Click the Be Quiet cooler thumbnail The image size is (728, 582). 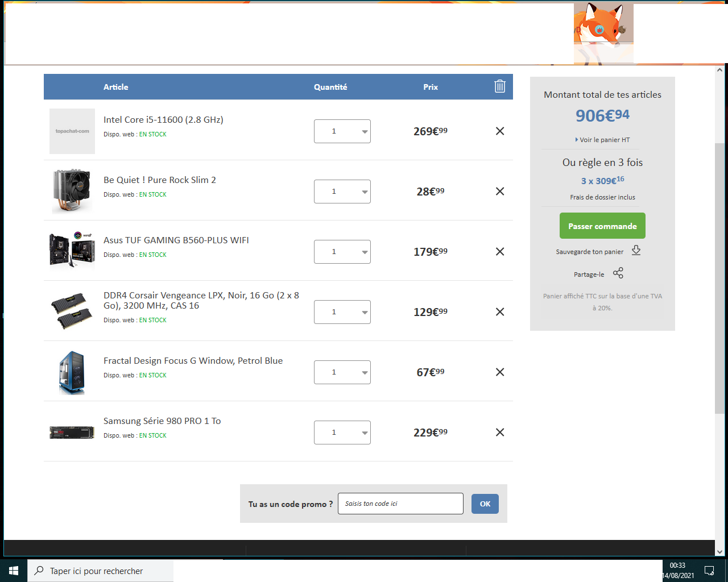coord(72,192)
